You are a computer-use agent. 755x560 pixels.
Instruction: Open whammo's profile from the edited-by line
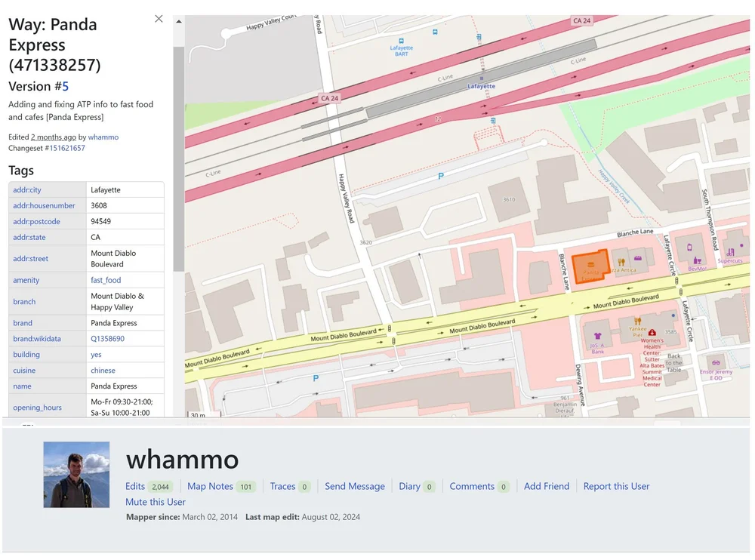103,137
